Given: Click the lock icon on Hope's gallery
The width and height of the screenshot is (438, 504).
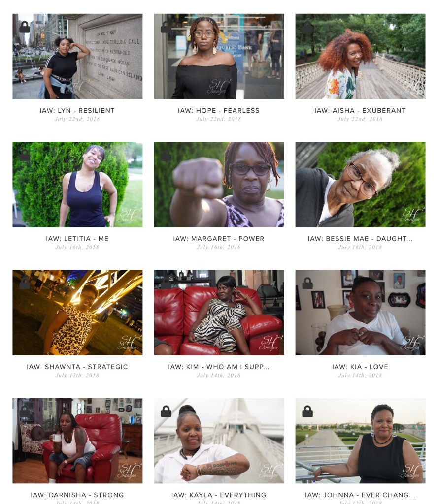Looking at the screenshot, I should pyautogui.click(x=166, y=27).
